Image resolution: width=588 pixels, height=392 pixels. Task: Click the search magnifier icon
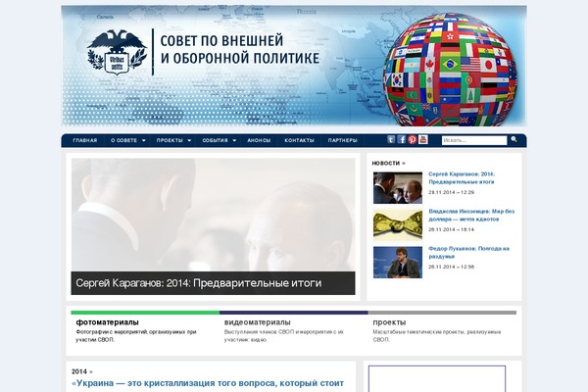coord(514,139)
